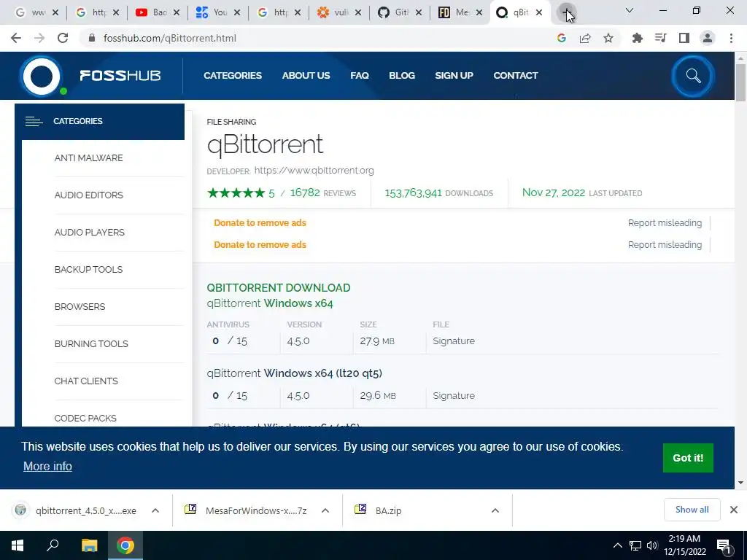Open the Chrome three-dot menu
Image resolution: width=747 pixels, height=560 pixels.
[731, 38]
